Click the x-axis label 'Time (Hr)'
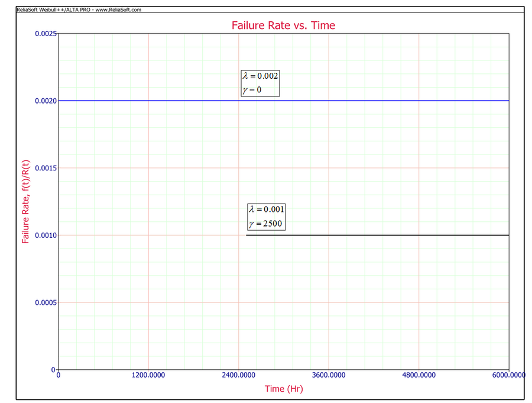 pos(284,389)
